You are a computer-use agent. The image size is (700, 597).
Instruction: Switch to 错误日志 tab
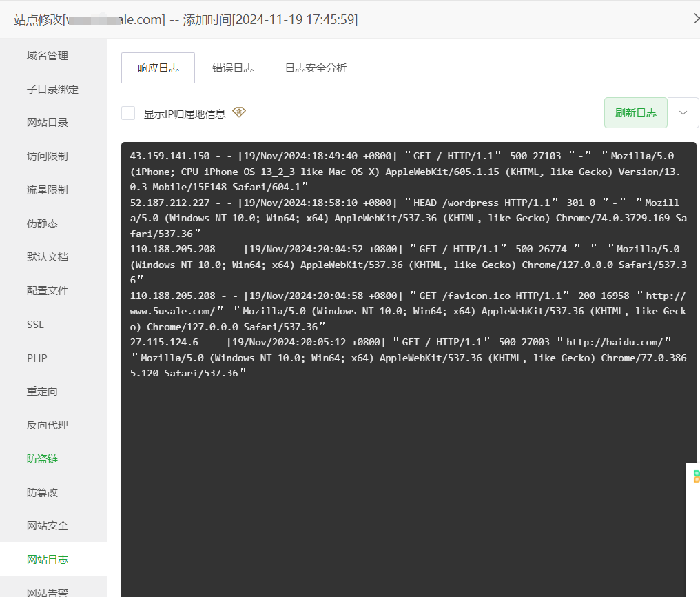click(233, 68)
